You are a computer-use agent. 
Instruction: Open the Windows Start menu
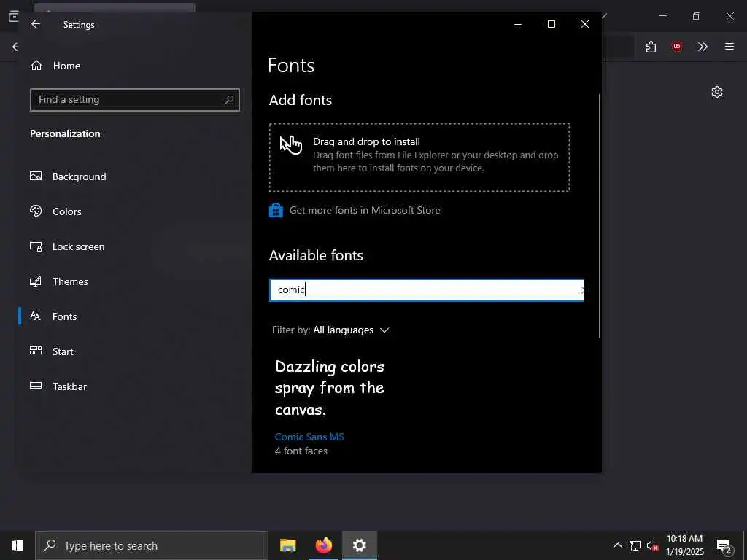coord(18,545)
